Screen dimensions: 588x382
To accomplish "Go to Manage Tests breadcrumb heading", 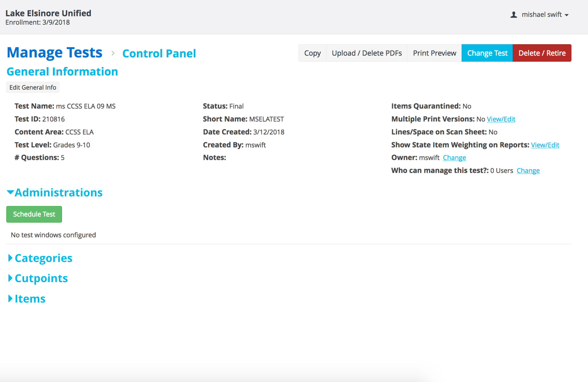I will click(55, 53).
